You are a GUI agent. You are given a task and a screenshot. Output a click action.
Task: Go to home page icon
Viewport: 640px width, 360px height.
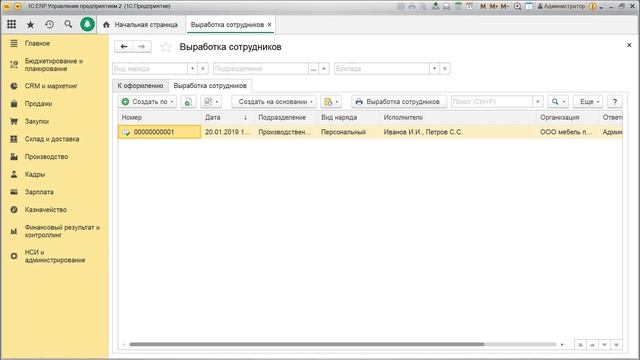pyautogui.click(x=106, y=25)
